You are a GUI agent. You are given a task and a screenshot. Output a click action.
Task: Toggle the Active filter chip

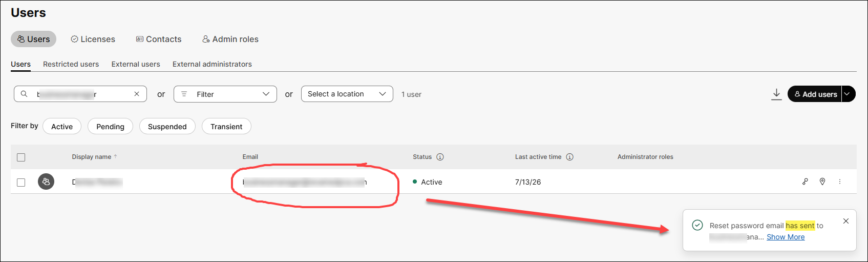pos(62,126)
